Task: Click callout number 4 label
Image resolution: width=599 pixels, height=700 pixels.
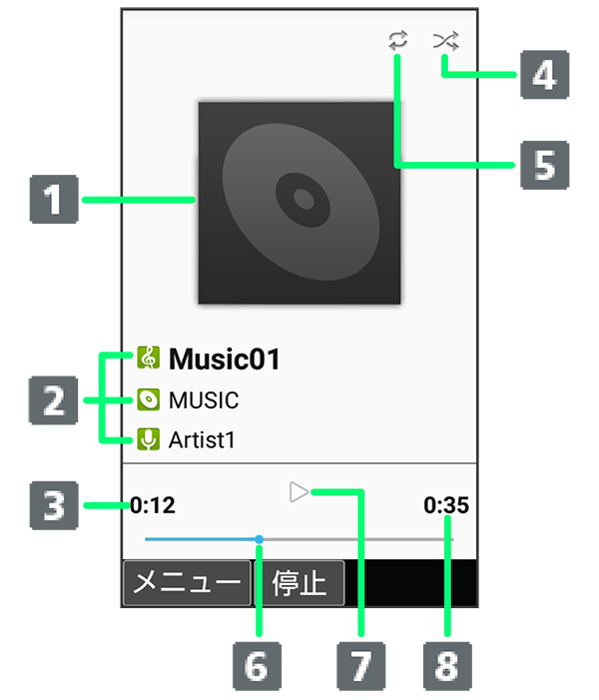Action: (544, 75)
